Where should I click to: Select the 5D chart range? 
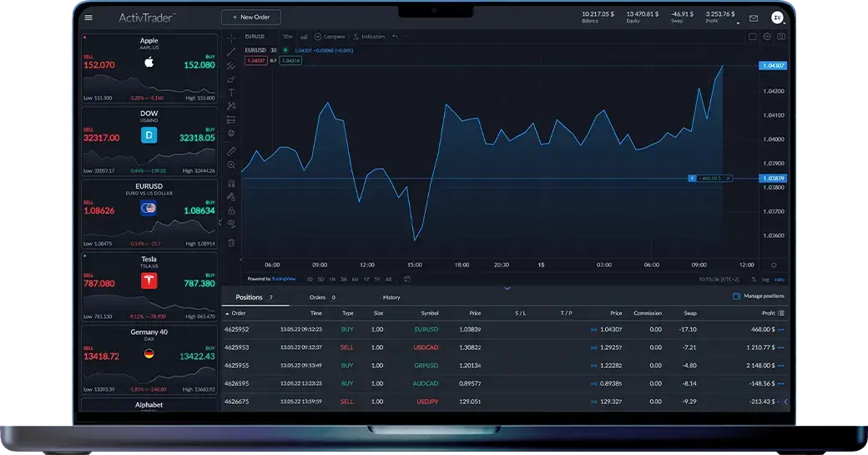point(320,280)
